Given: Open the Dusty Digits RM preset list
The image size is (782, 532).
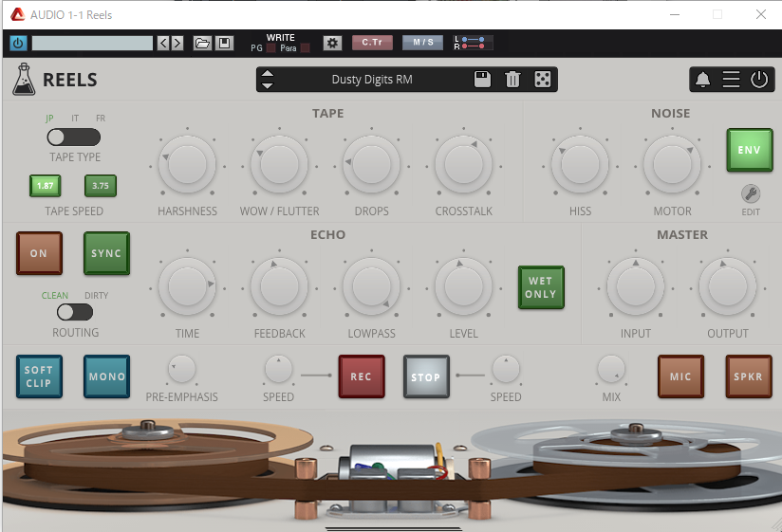Looking at the screenshot, I should point(372,80).
